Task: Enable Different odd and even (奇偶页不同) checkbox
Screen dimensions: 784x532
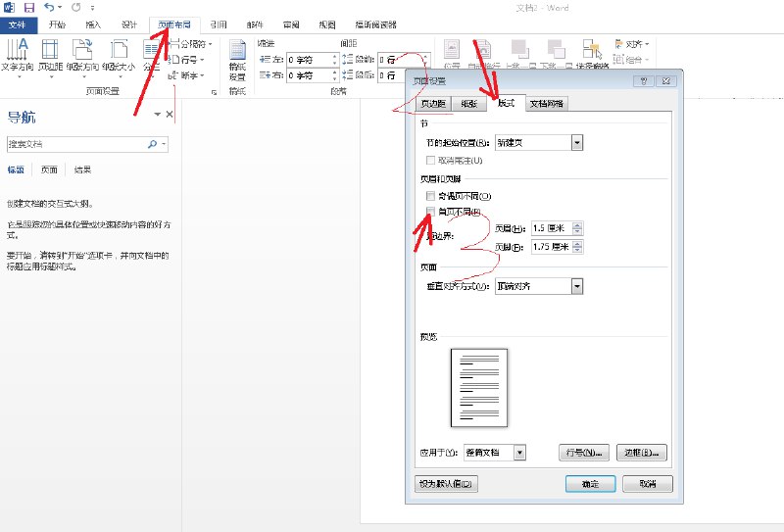Action: click(430, 196)
